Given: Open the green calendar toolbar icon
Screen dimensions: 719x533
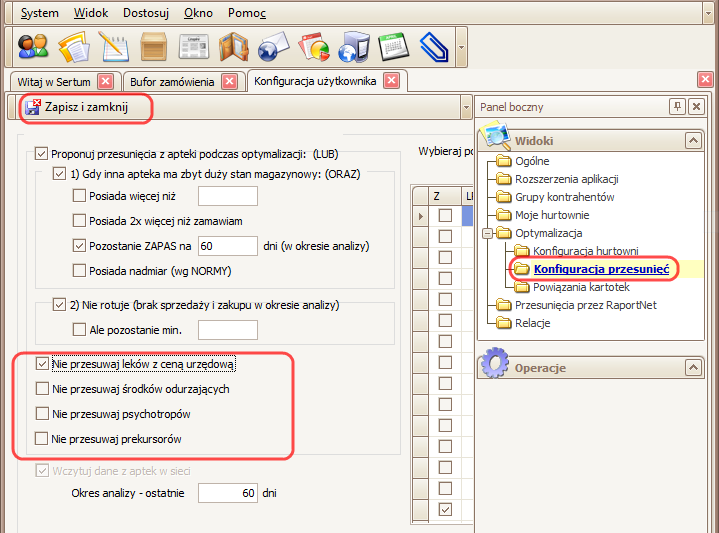Looking at the screenshot, I should point(392,47).
